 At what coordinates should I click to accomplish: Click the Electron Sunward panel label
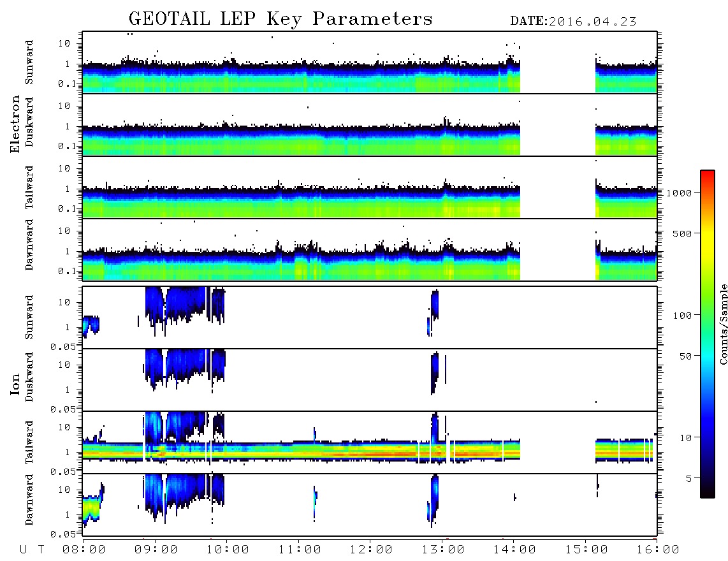point(29,62)
